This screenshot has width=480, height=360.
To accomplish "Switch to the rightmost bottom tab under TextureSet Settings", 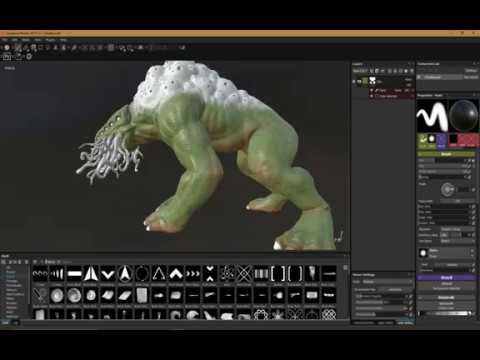I will click(x=405, y=323).
